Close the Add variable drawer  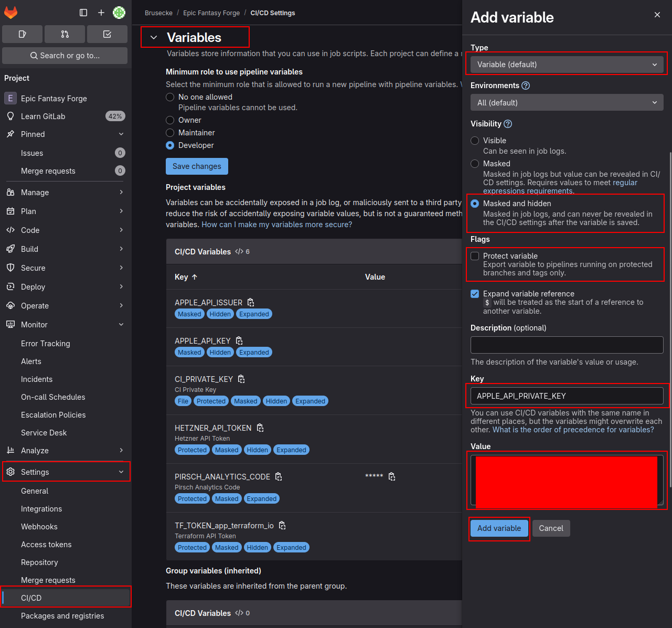click(657, 15)
